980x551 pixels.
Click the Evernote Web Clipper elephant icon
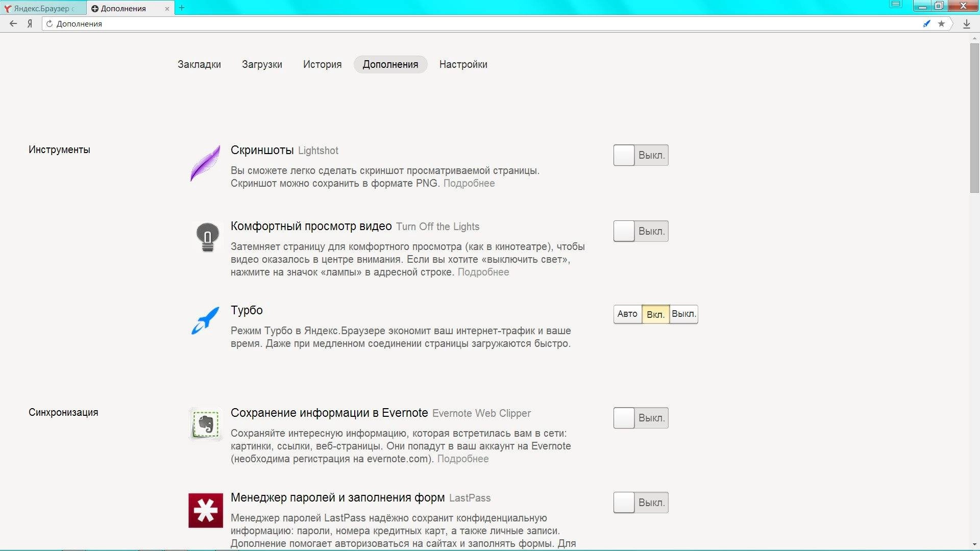point(206,424)
